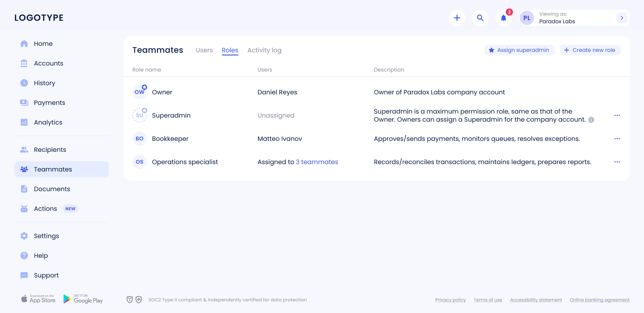Click the Accounts bank icon
Viewport: 644px width, 313px height.
24,63
